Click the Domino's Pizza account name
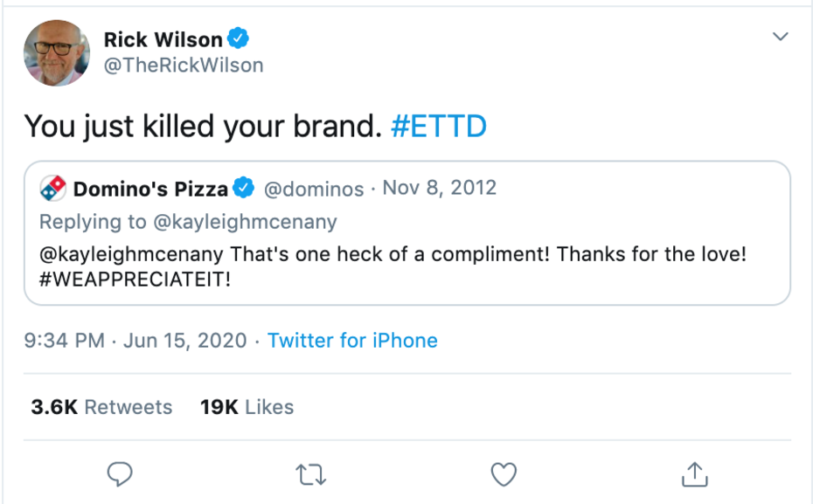Viewport: 813px width, 504px height. (x=150, y=188)
